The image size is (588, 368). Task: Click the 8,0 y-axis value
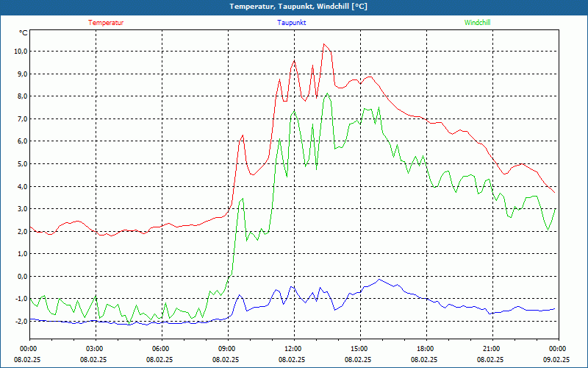click(22, 96)
